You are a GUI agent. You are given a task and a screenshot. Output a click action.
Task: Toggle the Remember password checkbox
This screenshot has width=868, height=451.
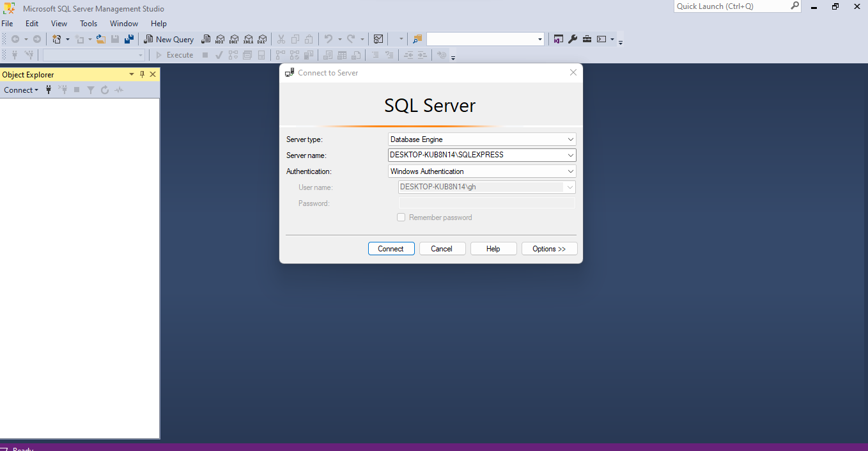coord(401,218)
